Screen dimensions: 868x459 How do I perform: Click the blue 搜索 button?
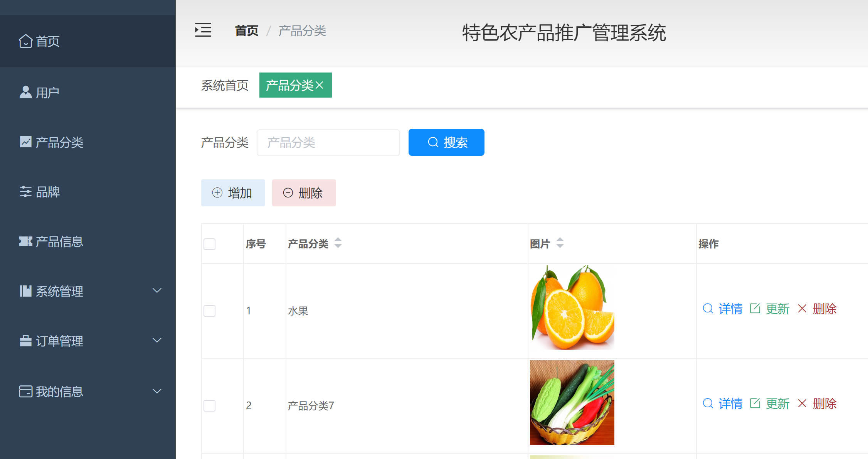click(446, 142)
